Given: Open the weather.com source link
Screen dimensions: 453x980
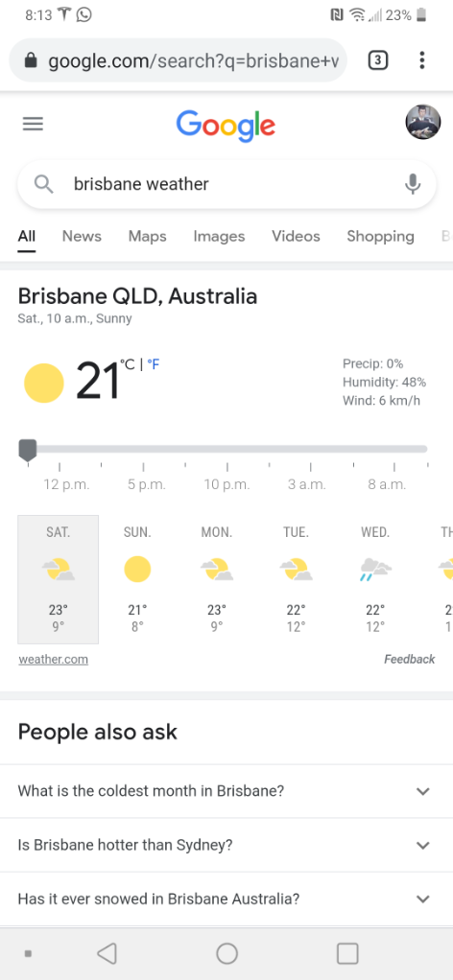Looking at the screenshot, I should 53,659.
